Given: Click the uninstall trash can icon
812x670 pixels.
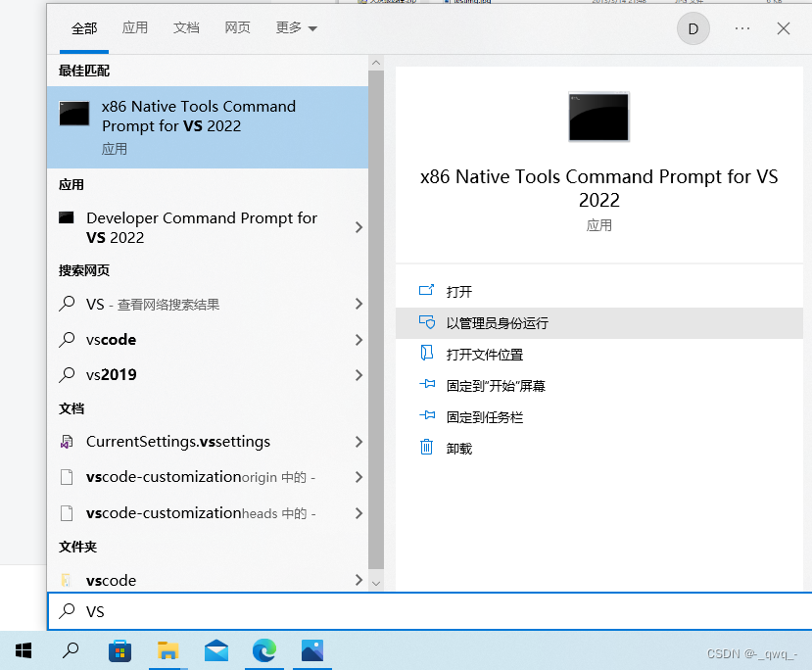Looking at the screenshot, I should pos(426,447).
